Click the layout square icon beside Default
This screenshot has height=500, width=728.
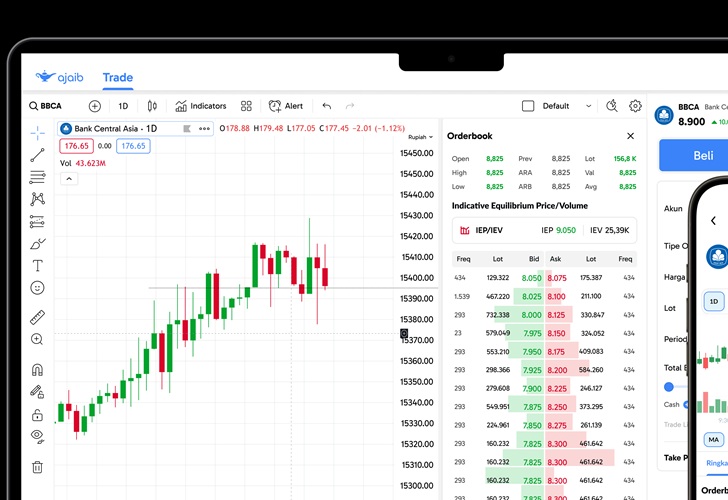point(528,106)
